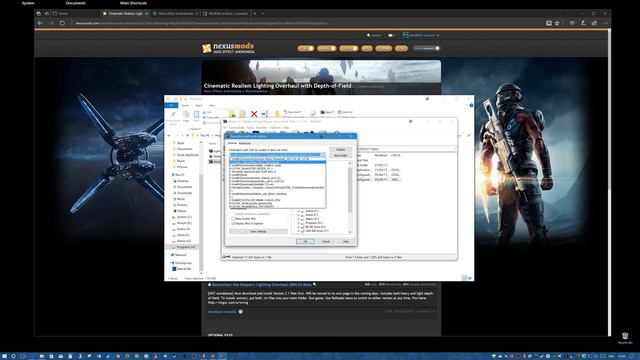Click the browser Back button
This screenshot has height=360, width=640.
click(x=40, y=23)
